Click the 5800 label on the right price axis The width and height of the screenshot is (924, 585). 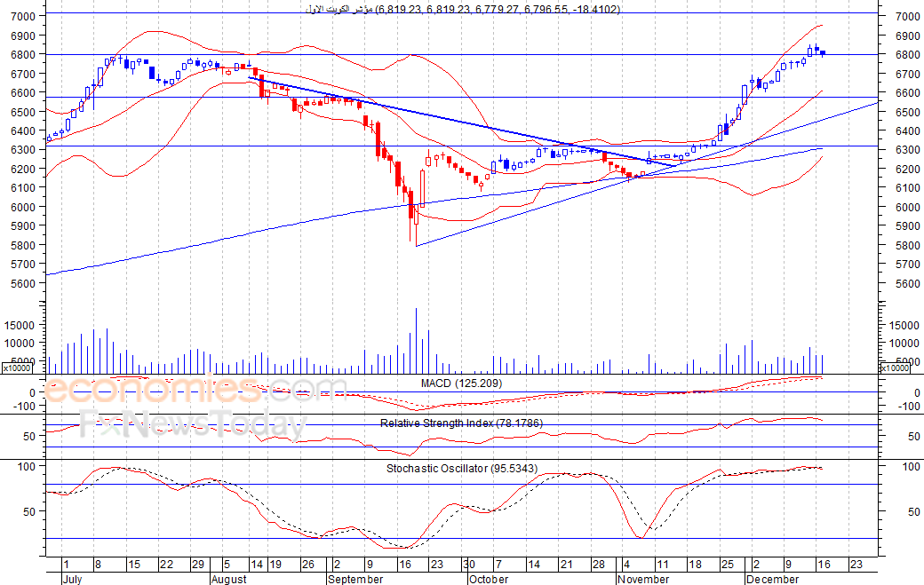907,245
